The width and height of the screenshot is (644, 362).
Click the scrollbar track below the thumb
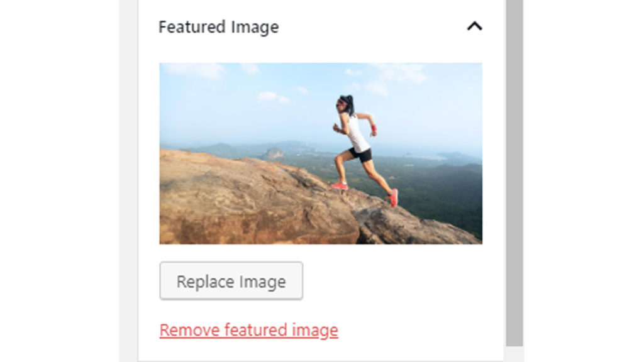[514, 354]
